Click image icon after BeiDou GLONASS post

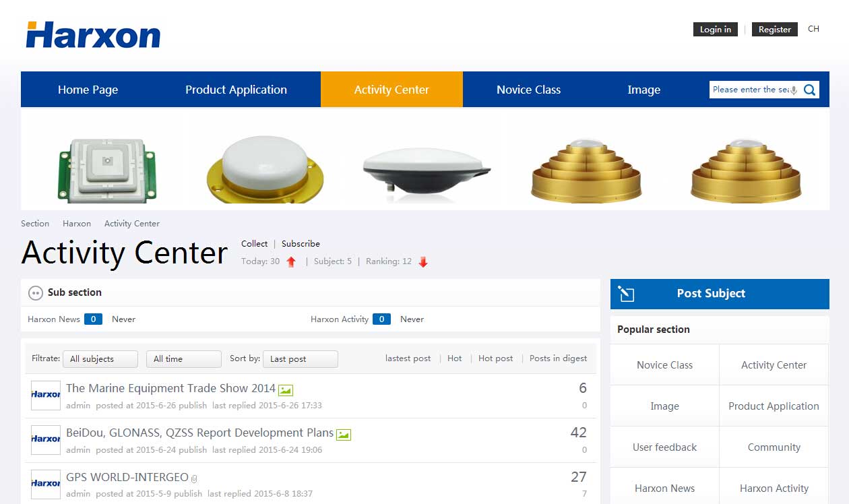[x=344, y=435]
